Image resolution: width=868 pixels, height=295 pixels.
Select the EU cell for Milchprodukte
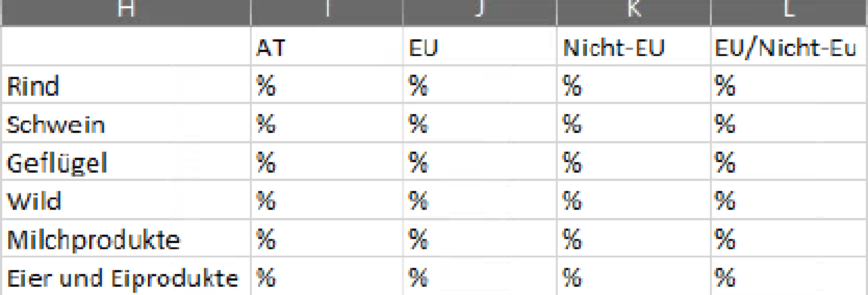coord(480,239)
